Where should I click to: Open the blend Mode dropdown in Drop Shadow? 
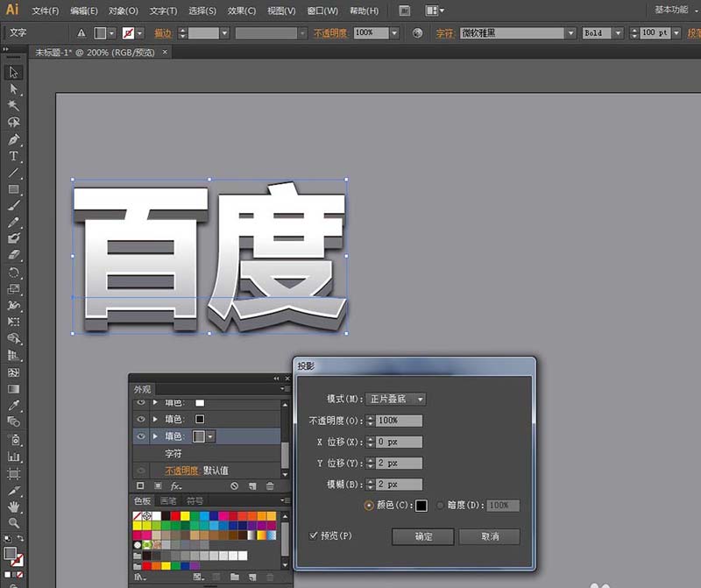[396, 399]
